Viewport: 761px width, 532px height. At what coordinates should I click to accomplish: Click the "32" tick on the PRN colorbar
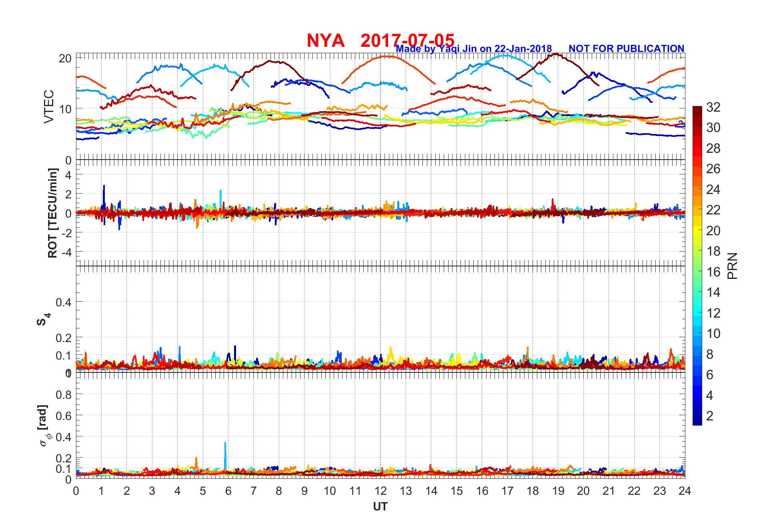coord(713,107)
